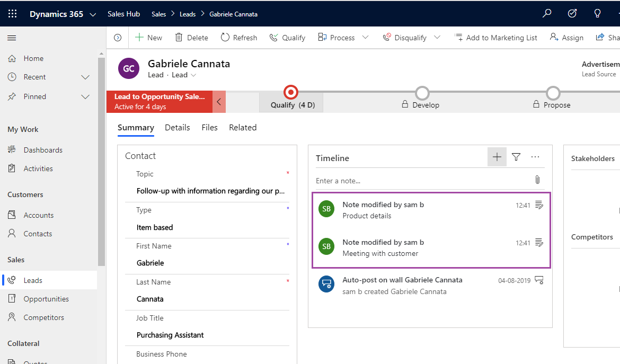This screenshot has width=620, height=364.
Task: Open the task flow target icon
Action: click(x=572, y=14)
